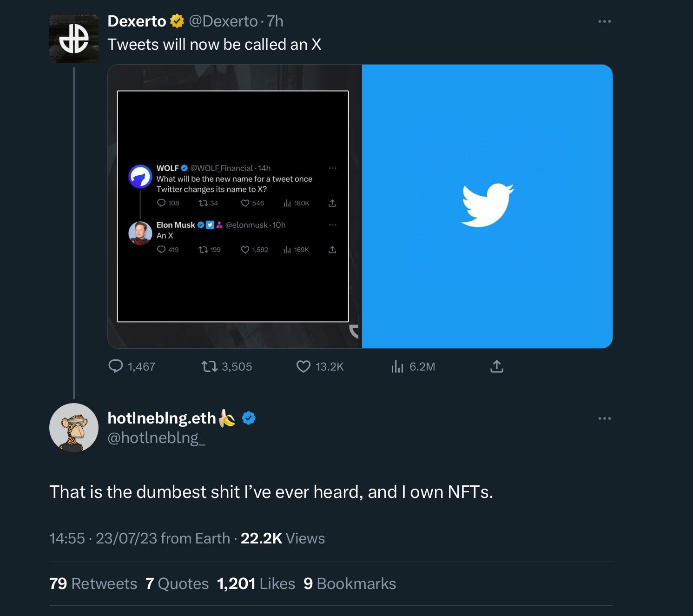
Task: Open view analytics showing 6.2M
Action: coord(397,366)
